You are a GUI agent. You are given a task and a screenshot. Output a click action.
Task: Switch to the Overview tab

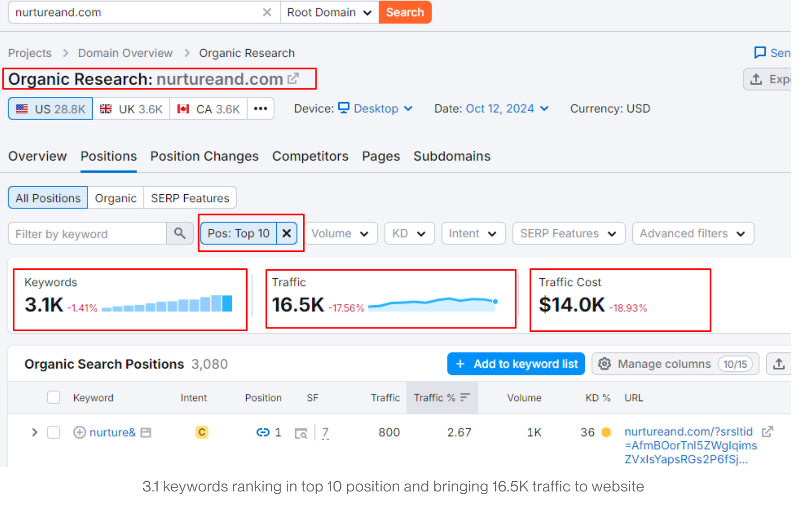(x=37, y=156)
